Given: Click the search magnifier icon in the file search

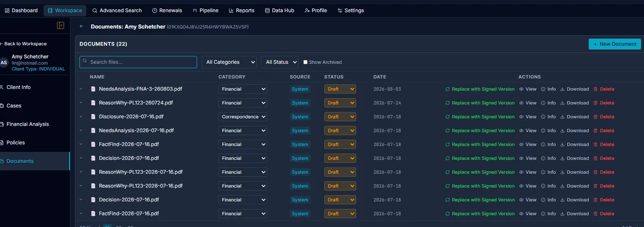Looking at the screenshot, I should pyautogui.click(x=85, y=62).
